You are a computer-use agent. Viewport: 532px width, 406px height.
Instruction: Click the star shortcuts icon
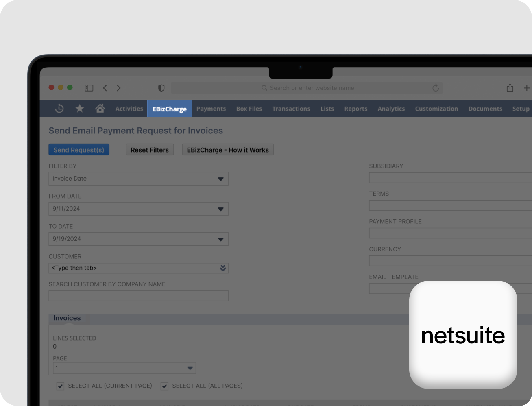click(x=80, y=109)
